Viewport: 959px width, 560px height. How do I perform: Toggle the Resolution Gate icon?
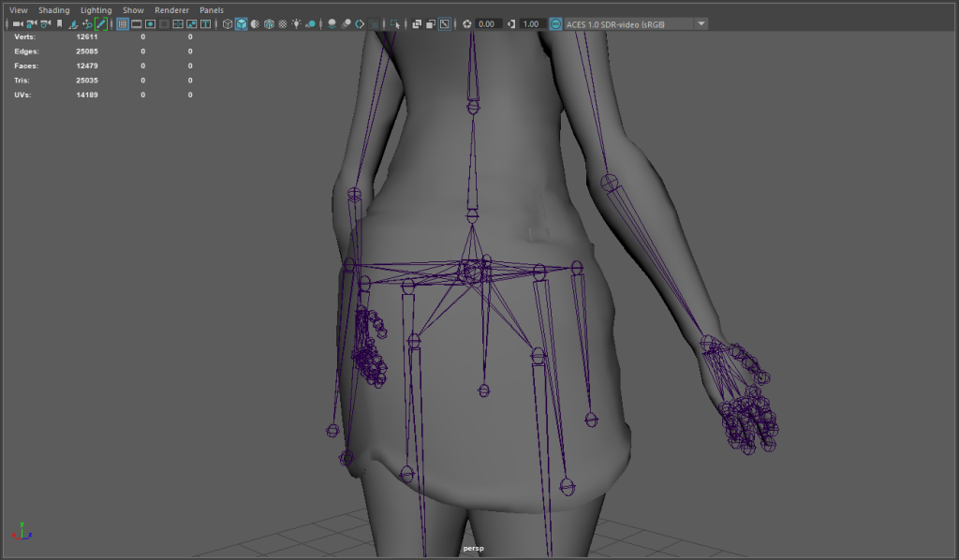click(x=150, y=23)
